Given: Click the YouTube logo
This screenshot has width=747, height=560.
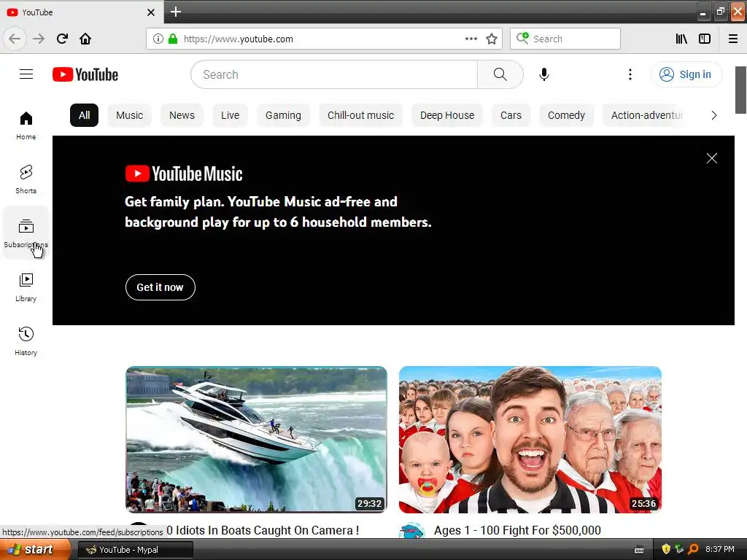Looking at the screenshot, I should click(x=85, y=75).
